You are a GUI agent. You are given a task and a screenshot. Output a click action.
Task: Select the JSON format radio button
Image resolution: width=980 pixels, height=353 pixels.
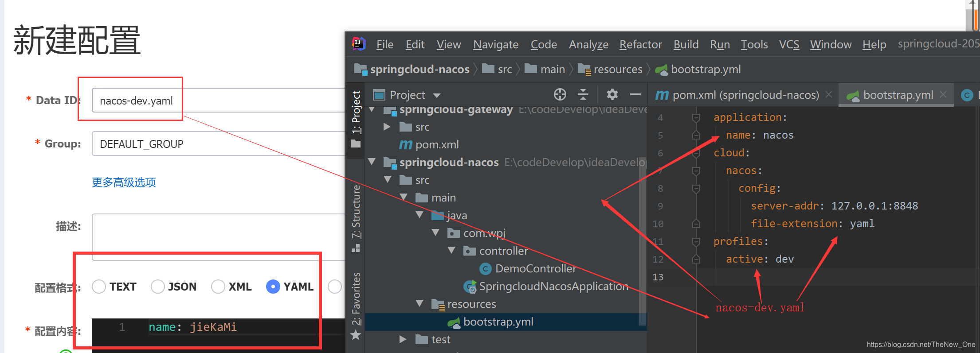(x=158, y=287)
